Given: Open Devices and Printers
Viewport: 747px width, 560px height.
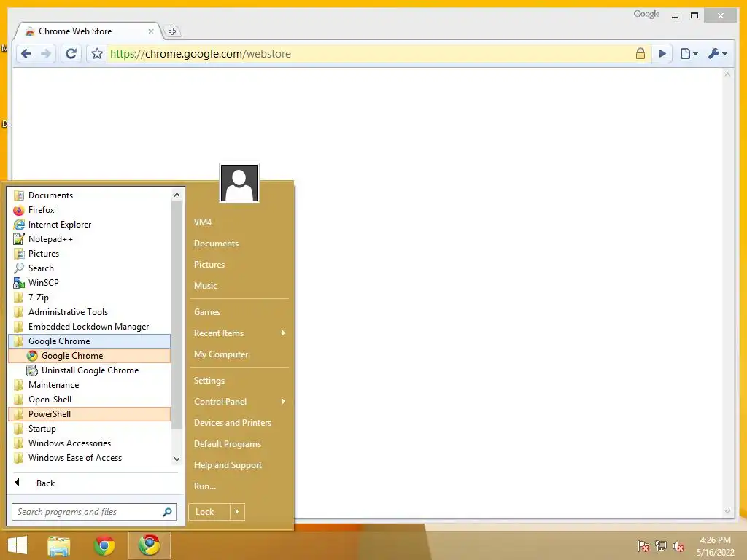Looking at the screenshot, I should click(x=239, y=423).
